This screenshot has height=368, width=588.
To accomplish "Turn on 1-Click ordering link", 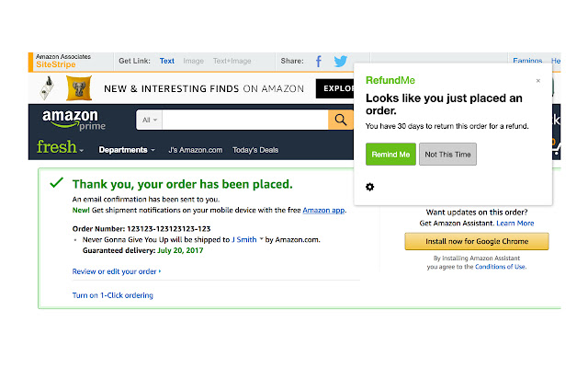I will [113, 295].
